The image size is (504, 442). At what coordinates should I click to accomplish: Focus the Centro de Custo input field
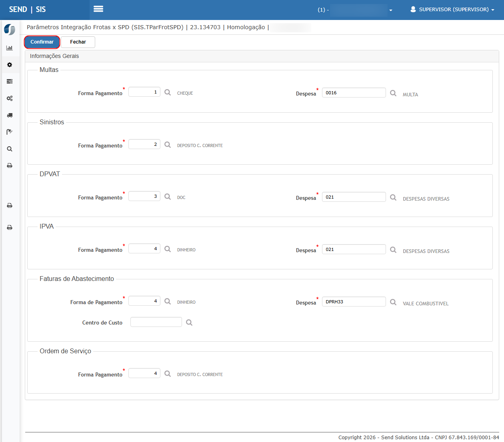pyautogui.click(x=156, y=322)
